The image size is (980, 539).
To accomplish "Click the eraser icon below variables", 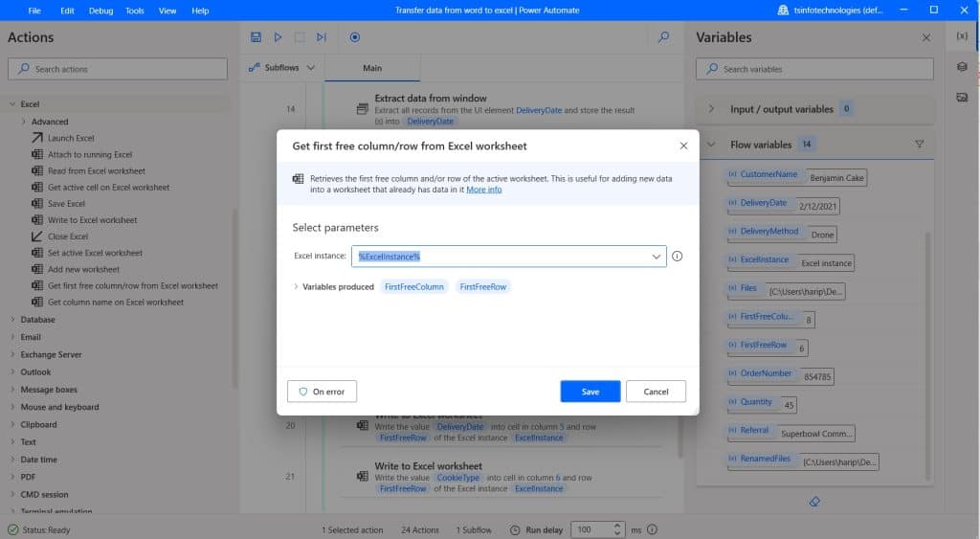I will tap(814, 502).
